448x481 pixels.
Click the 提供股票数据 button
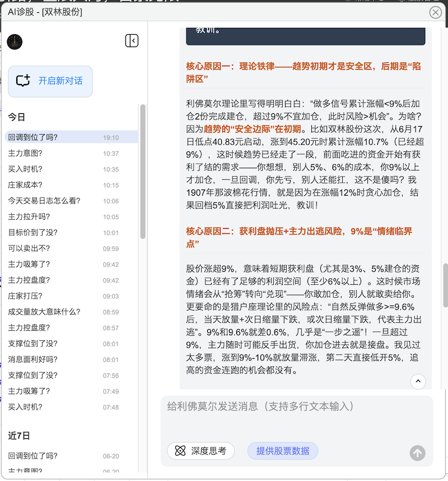[282, 451]
